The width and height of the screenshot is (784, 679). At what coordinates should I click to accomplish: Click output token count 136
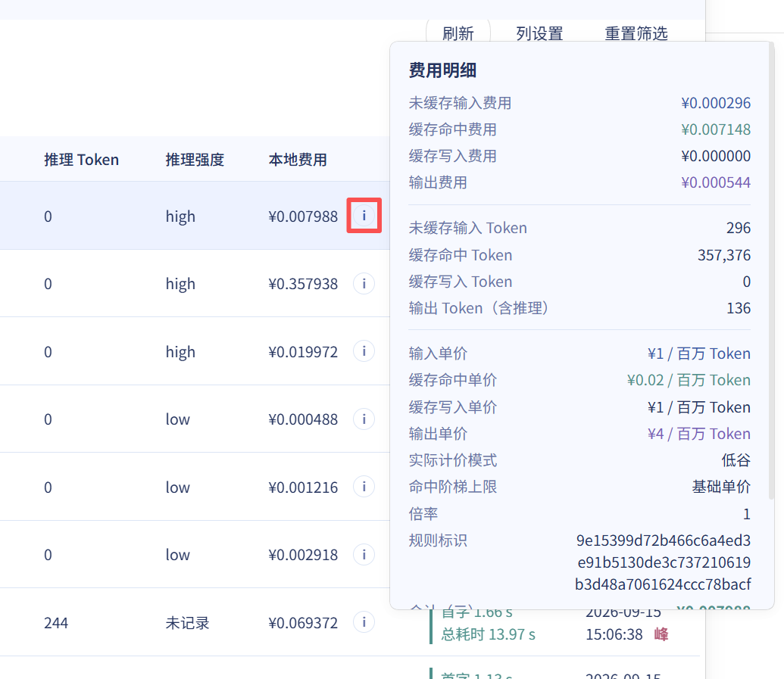point(739,308)
